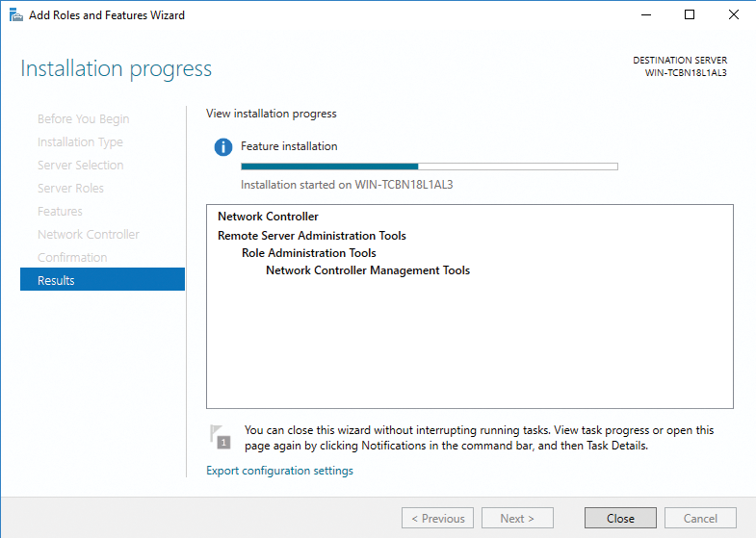Switch to the Server Roles step

click(70, 189)
